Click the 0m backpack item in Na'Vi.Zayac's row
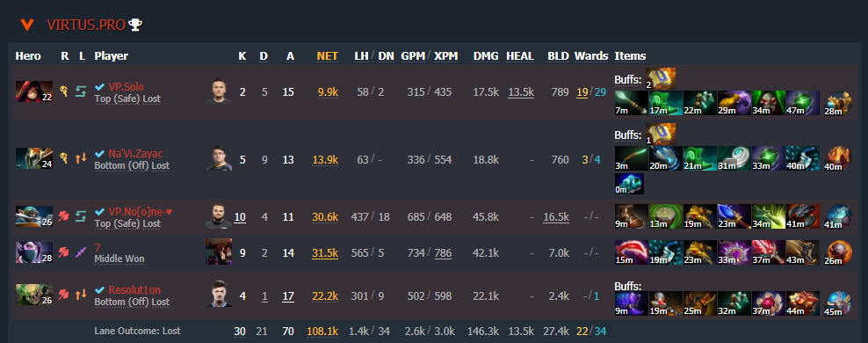Screen dimensions: 868x343 point(629,184)
